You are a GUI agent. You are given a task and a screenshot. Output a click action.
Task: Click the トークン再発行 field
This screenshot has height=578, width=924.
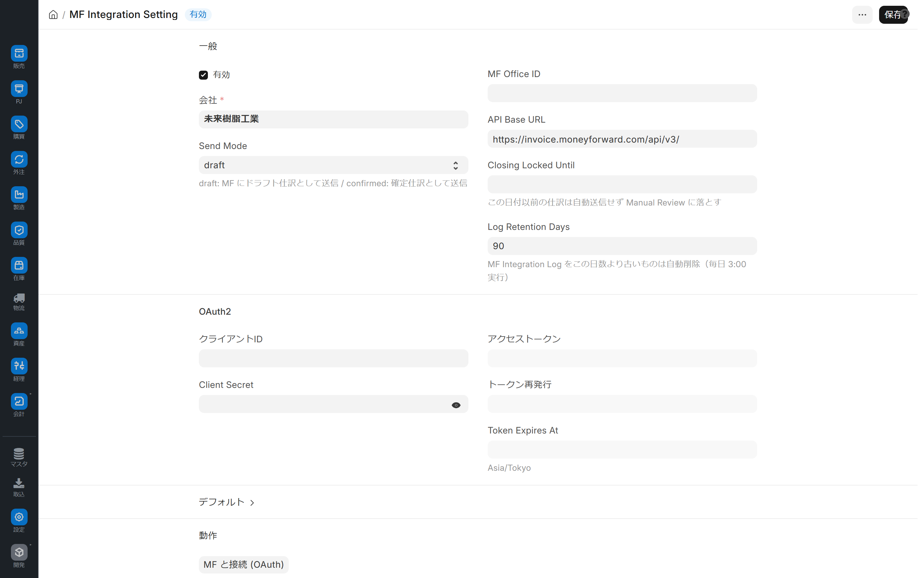(x=622, y=404)
